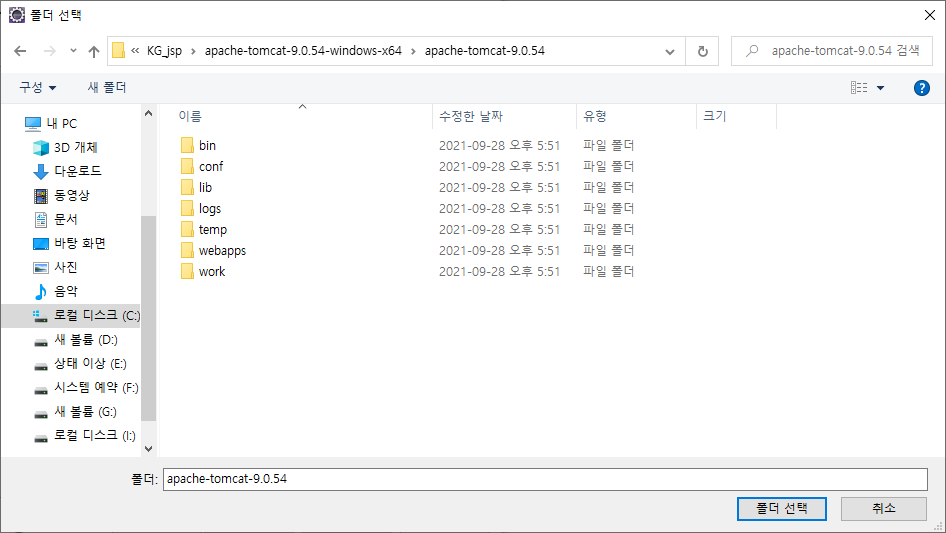Viewport: 946px width, 533px height.
Task: Open 동영상 in the sidebar
Action: (x=71, y=196)
